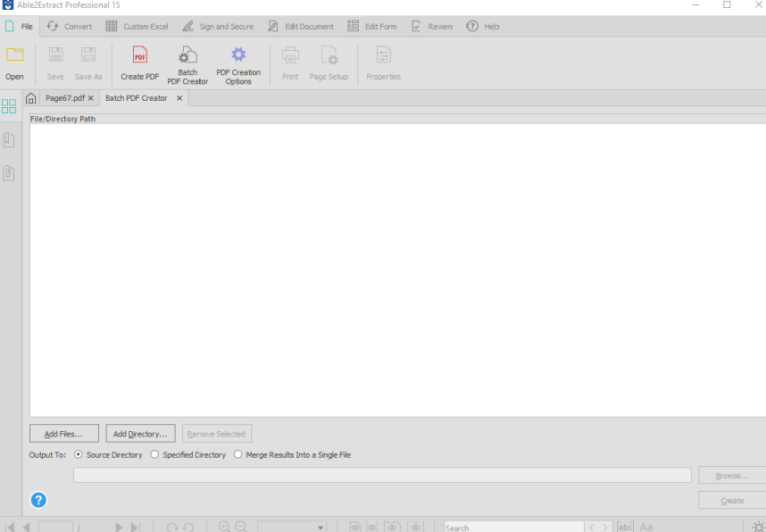Click the Add Files... button
Screen dimensions: 766x532
64,433
